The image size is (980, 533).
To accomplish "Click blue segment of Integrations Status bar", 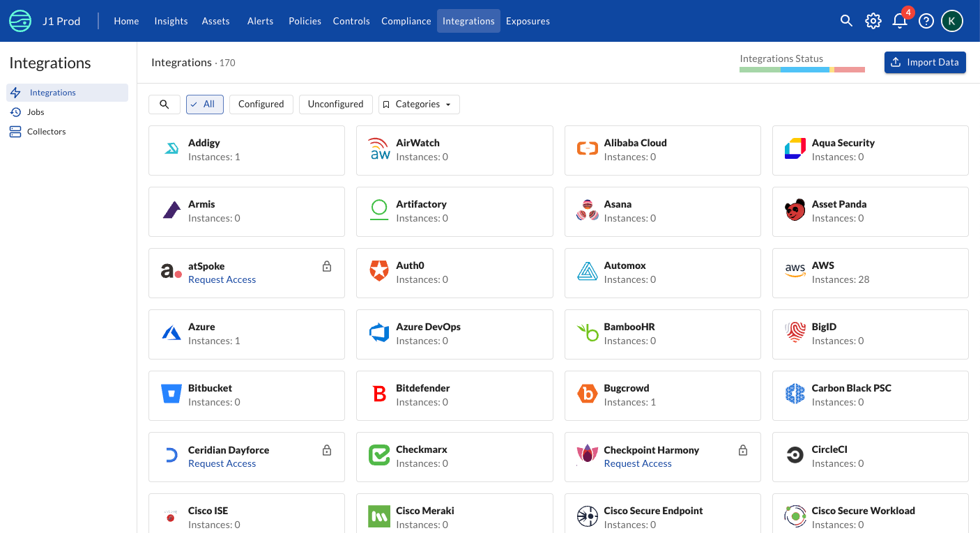I will point(805,70).
